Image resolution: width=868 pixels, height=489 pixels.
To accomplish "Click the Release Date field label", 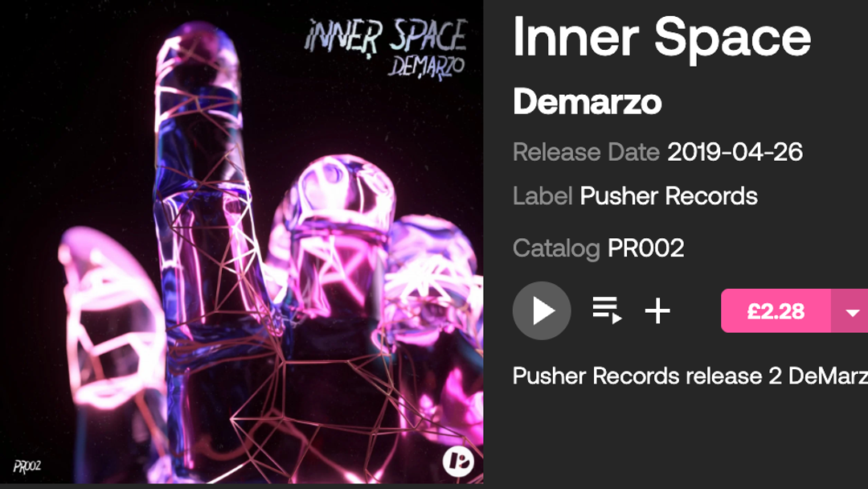I will [x=586, y=152].
